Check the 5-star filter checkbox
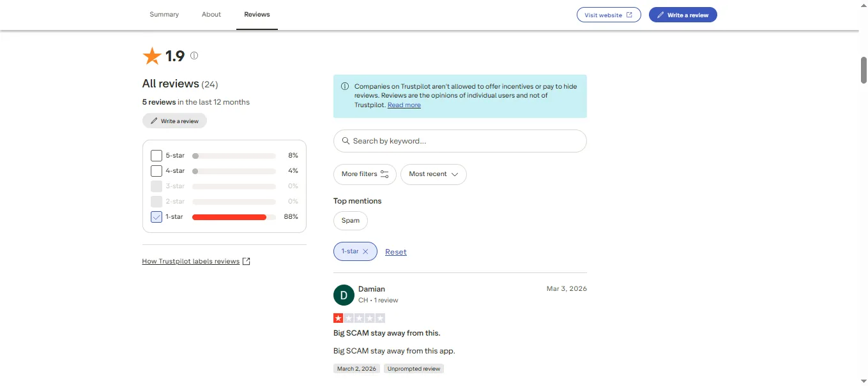The image size is (868, 386). [156, 156]
